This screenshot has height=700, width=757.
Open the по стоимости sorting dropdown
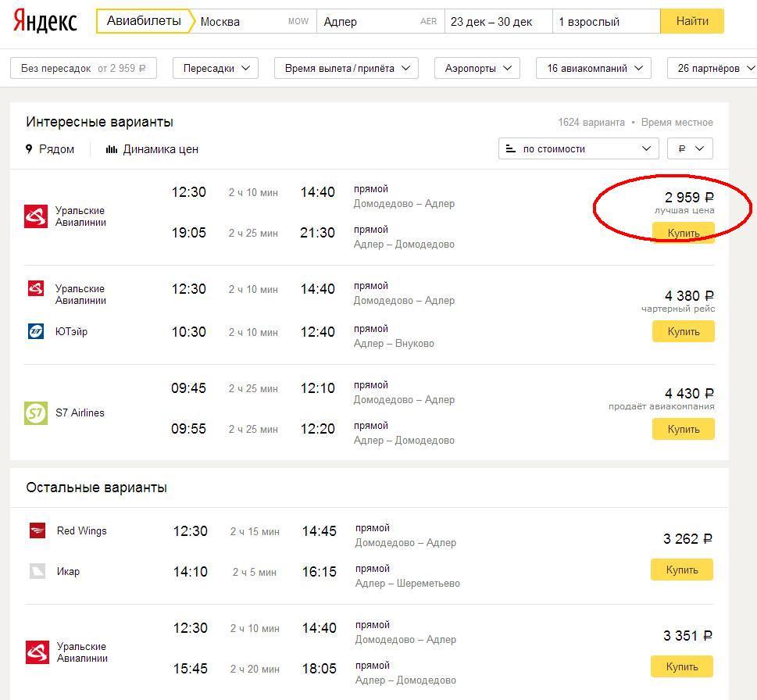578,148
